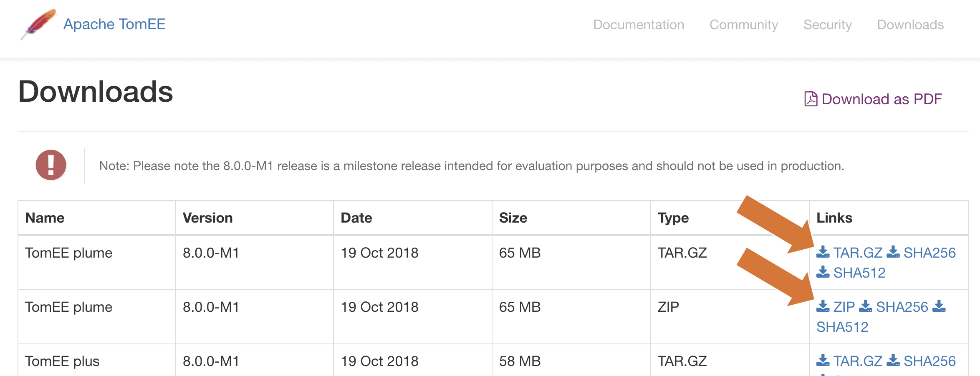Click the red exclamation warning icon
Image resolution: width=980 pixels, height=376 pixels.
pyautogui.click(x=51, y=165)
